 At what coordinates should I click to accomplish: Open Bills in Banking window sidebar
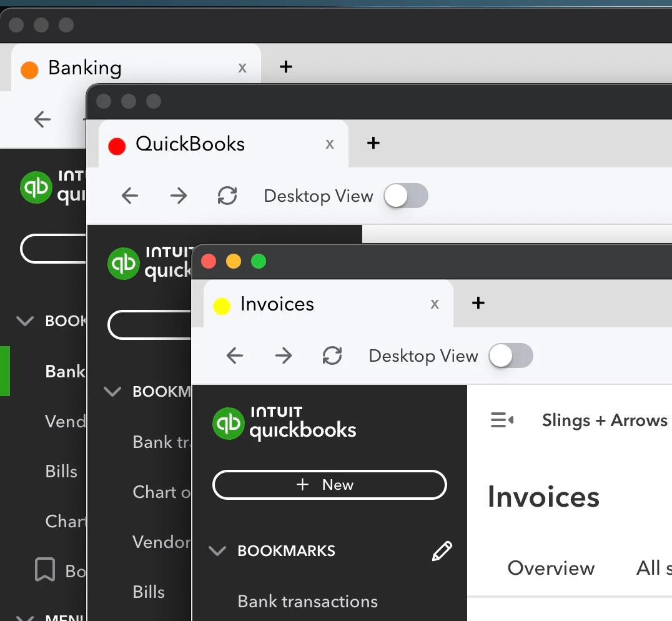pos(61,472)
